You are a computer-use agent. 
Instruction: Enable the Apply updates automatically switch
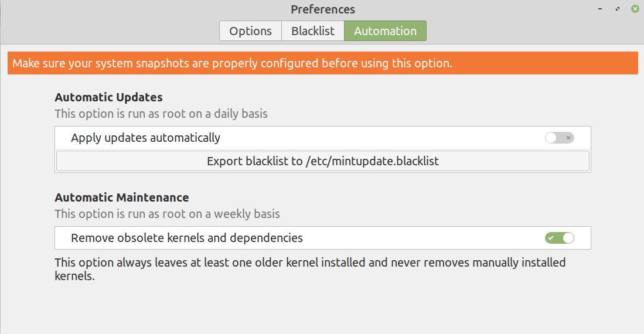pyautogui.click(x=559, y=138)
